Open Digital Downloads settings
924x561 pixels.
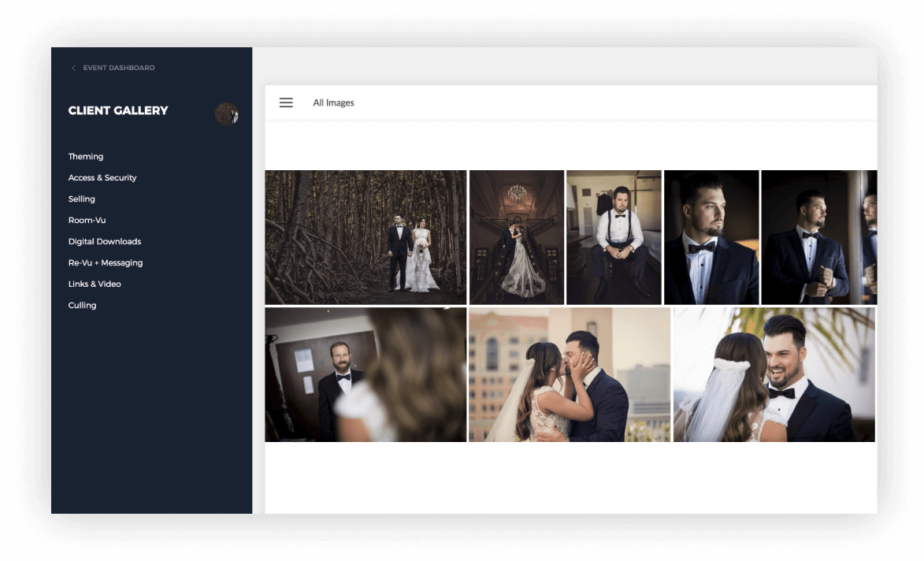coord(104,242)
